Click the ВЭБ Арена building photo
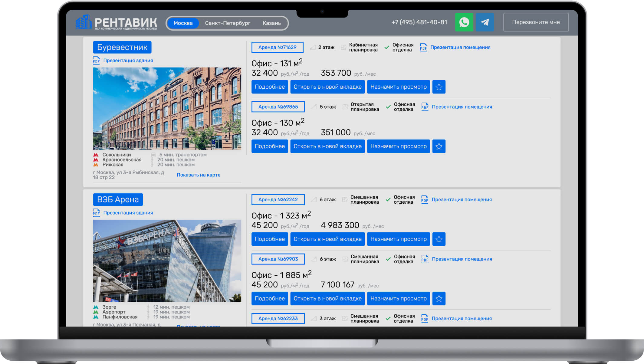 click(167, 261)
